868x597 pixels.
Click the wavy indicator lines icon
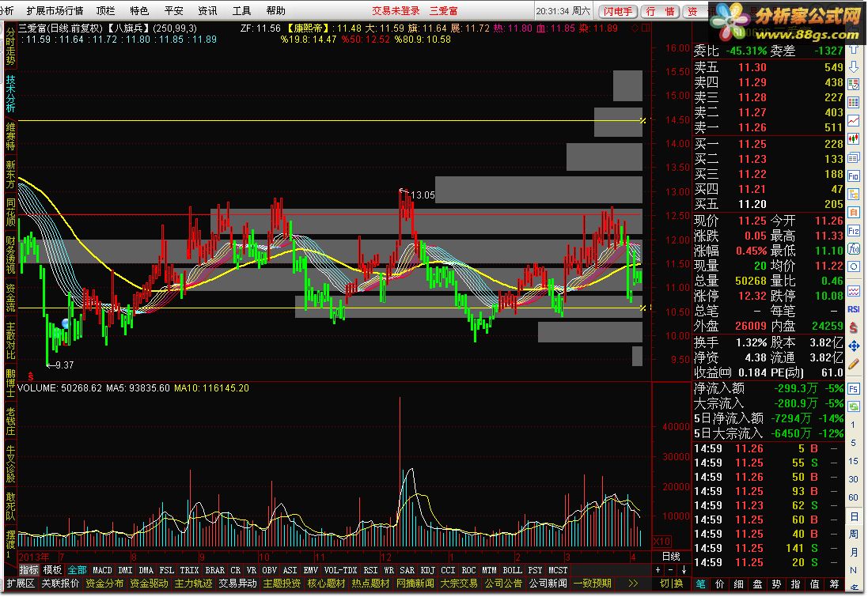coord(854,290)
